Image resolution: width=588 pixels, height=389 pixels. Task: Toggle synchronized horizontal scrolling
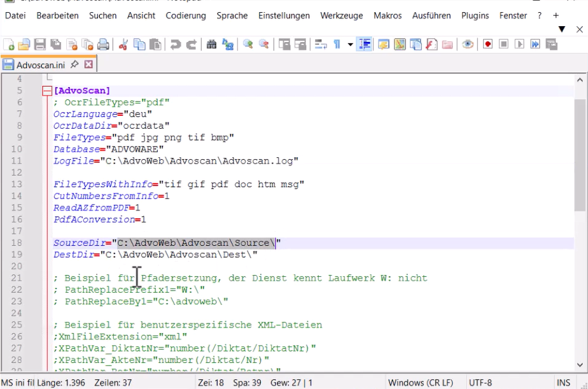pos(300,45)
